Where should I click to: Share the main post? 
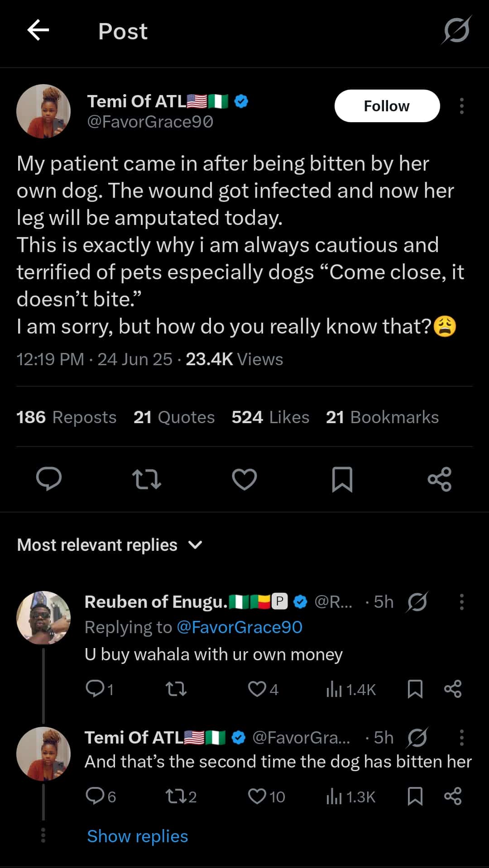tap(440, 479)
